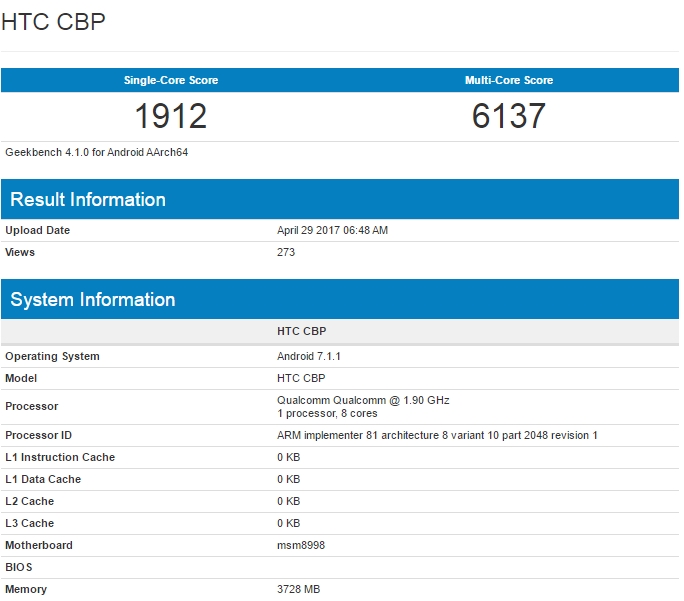Click the HTC CBP page title
The image size is (684, 601).
pyautogui.click(x=54, y=22)
